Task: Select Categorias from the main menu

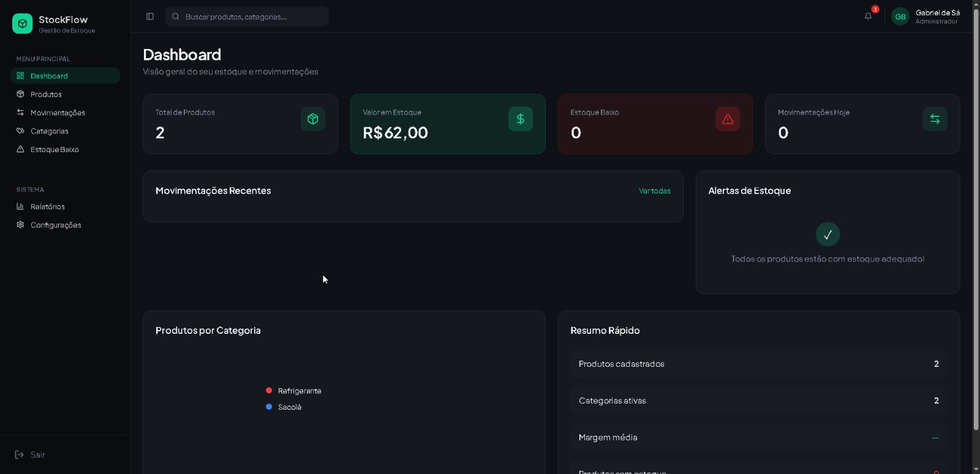Action: tap(49, 131)
